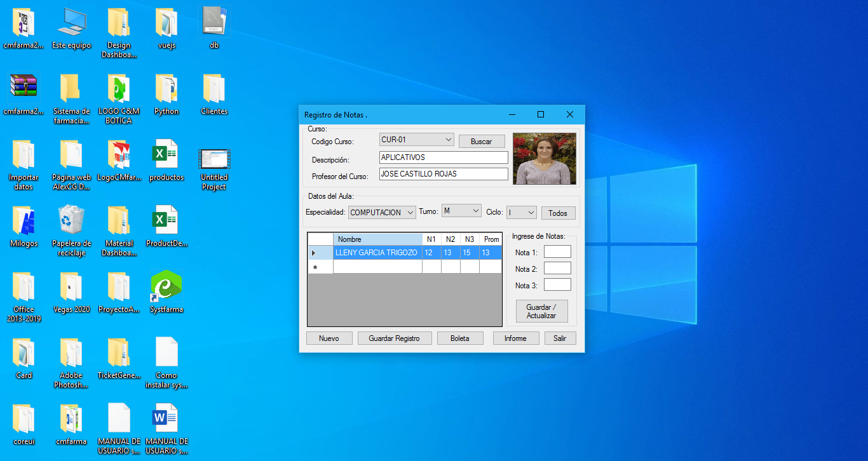Select the Este equipo desktop icon

[x=71, y=23]
